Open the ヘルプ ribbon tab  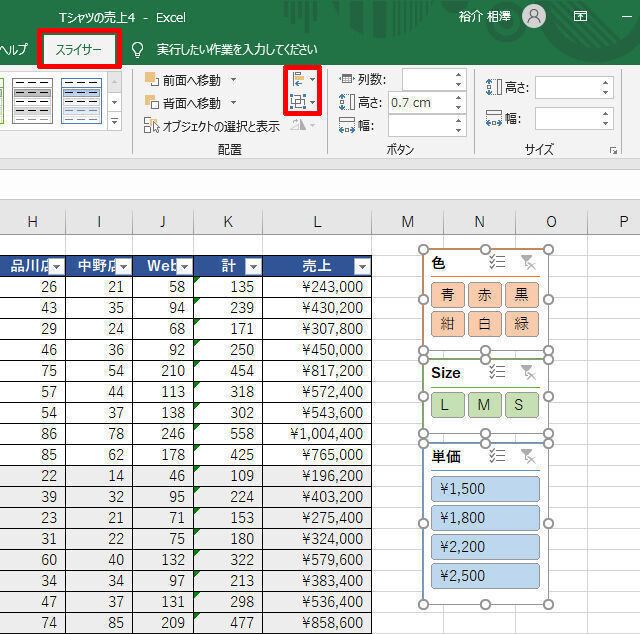pos(14,49)
